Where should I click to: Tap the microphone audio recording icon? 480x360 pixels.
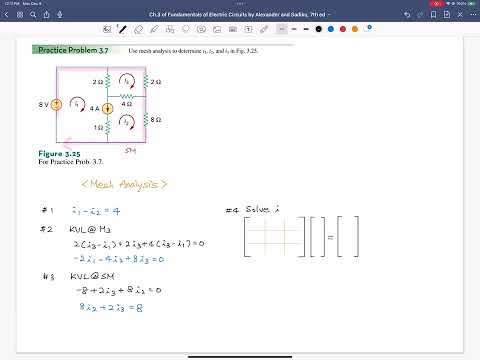click(60, 15)
